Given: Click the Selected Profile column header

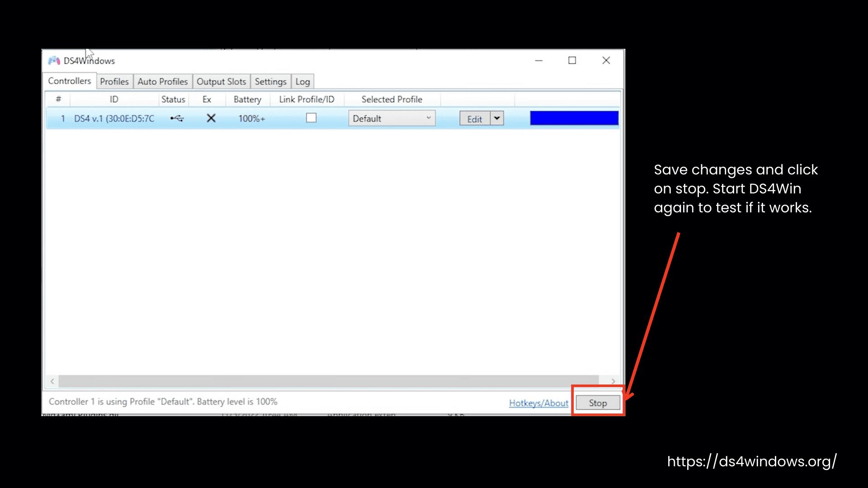Looking at the screenshot, I should tap(392, 99).
